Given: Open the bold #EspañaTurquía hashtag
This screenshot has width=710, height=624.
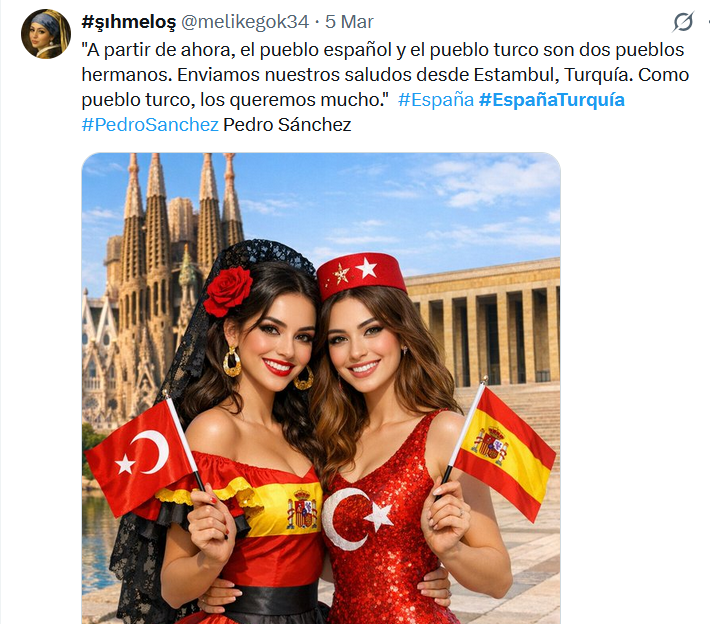Looking at the screenshot, I should 552,100.
